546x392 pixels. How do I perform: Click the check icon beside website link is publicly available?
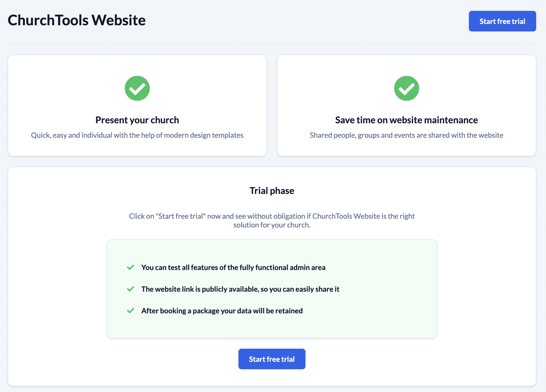[131, 289]
